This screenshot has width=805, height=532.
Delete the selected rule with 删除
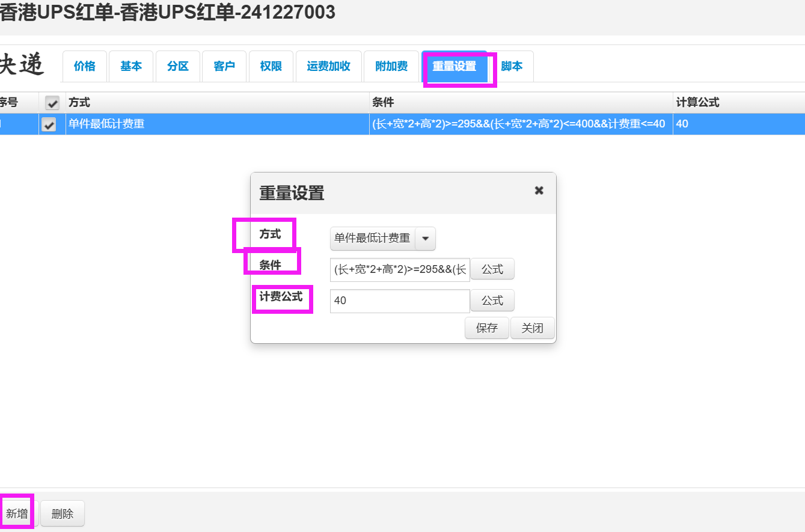click(63, 513)
